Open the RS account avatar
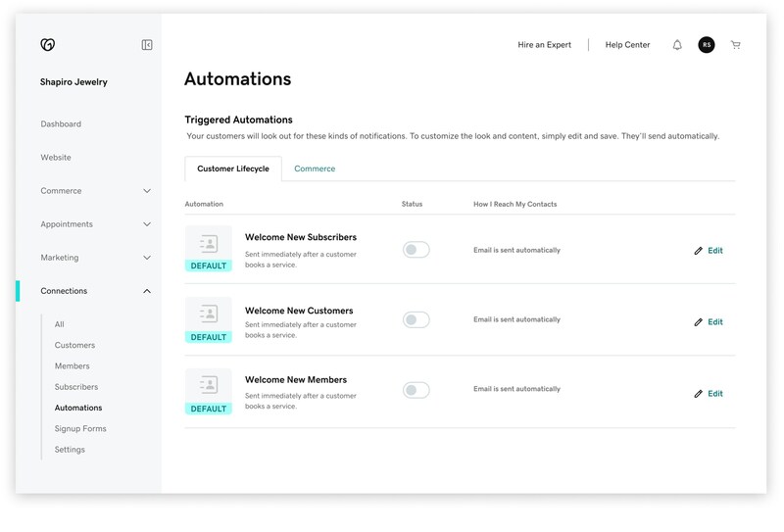Viewport: 784px width, 532px height. pos(706,45)
